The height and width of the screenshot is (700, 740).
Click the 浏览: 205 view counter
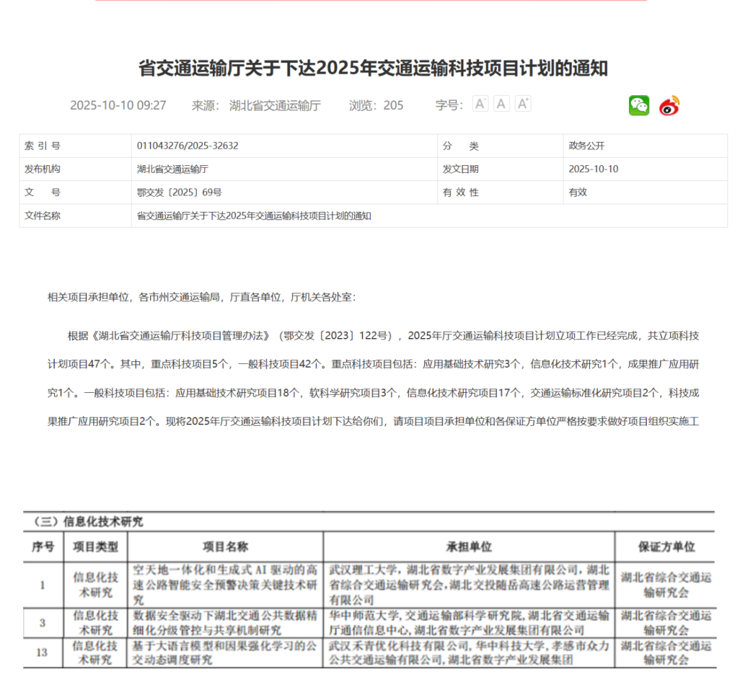[376, 106]
